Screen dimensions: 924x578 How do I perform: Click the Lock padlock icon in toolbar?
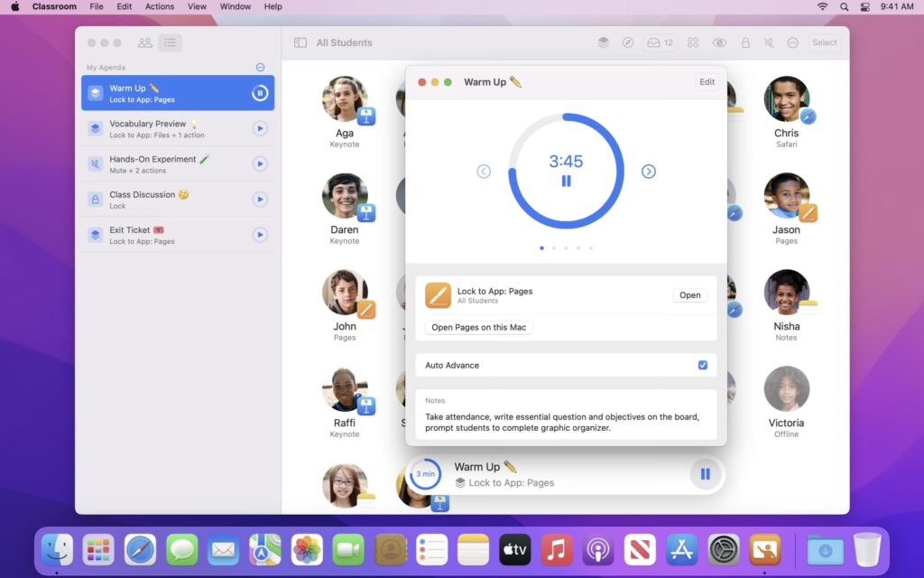coord(745,42)
